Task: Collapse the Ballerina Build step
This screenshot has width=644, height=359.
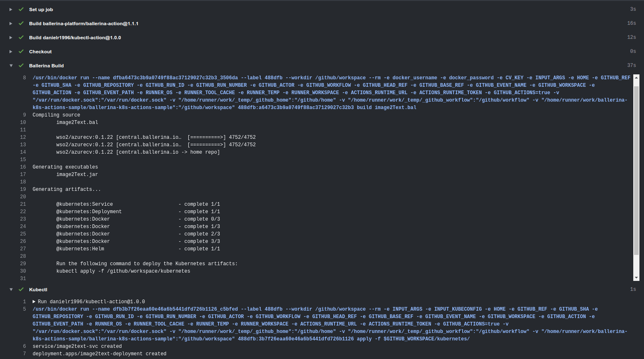Action: coord(11,66)
